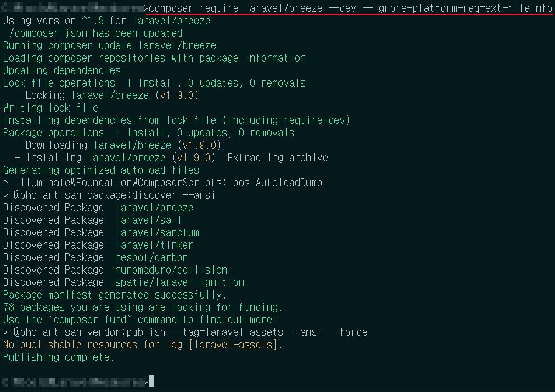Select '- Downloading laravel/breeze (v1.9.0)' line
The image size is (555, 392).
pyautogui.click(x=118, y=145)
